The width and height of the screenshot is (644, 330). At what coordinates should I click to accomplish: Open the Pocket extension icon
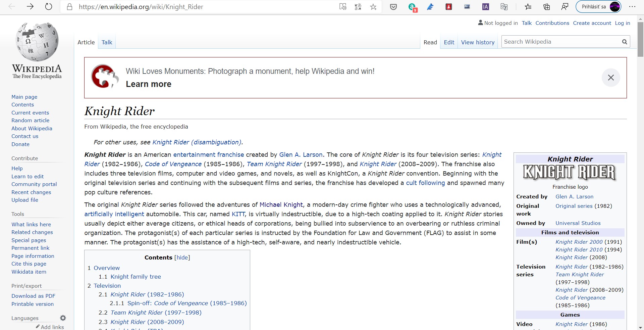393,7
